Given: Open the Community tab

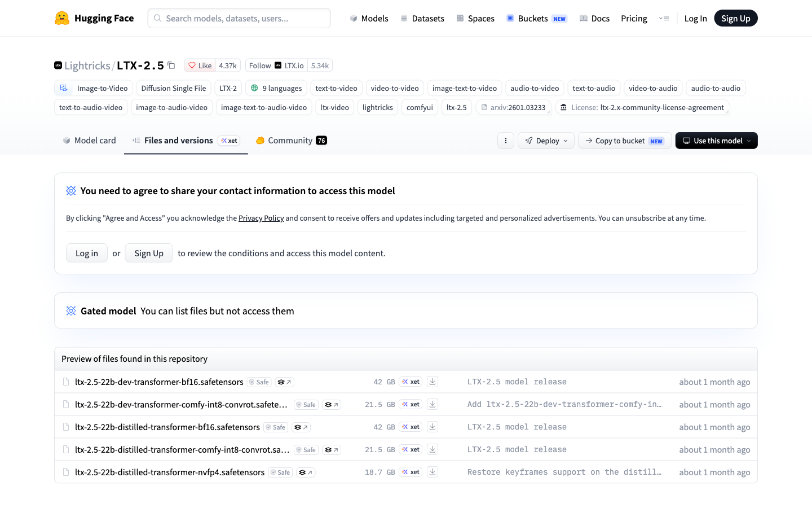Looking at the screenshot, I should coord(292,141).
